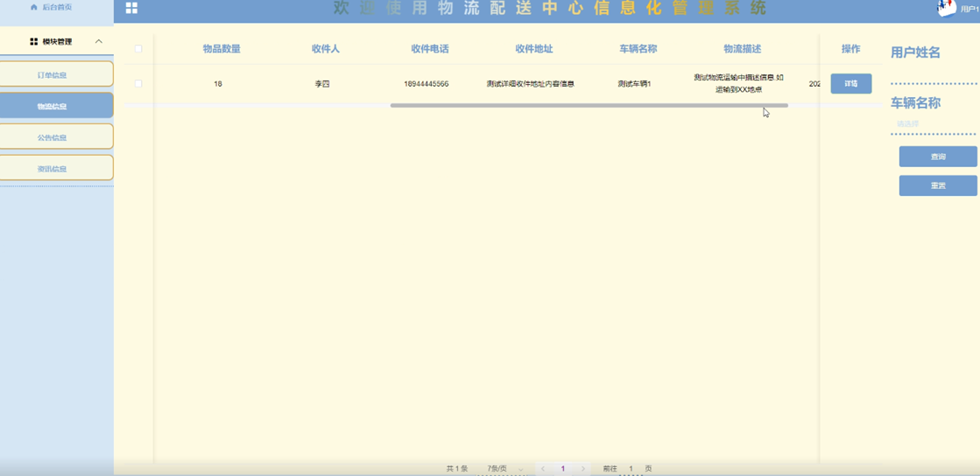Click the 操作 column header
The image size is (980, 476).
[x=850, y=49]
